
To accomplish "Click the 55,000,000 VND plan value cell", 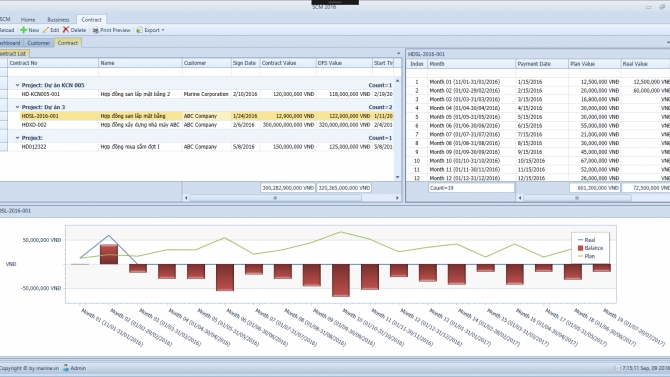I will pyautogui.click(x=594, y=126).
